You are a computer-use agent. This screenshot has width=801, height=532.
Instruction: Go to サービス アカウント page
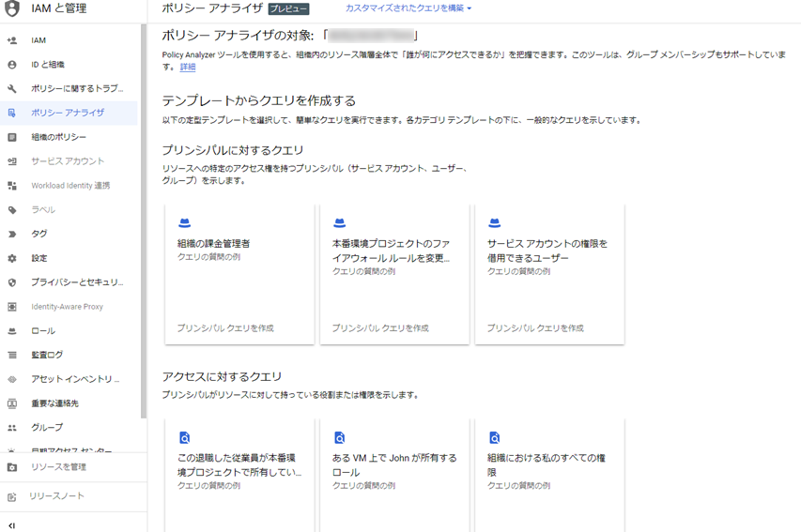69,161
